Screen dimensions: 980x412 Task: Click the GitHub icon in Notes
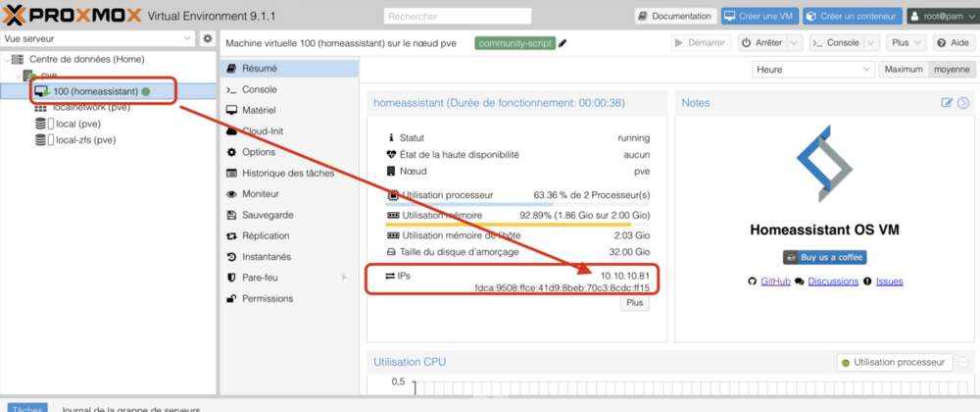coord(753,282)
